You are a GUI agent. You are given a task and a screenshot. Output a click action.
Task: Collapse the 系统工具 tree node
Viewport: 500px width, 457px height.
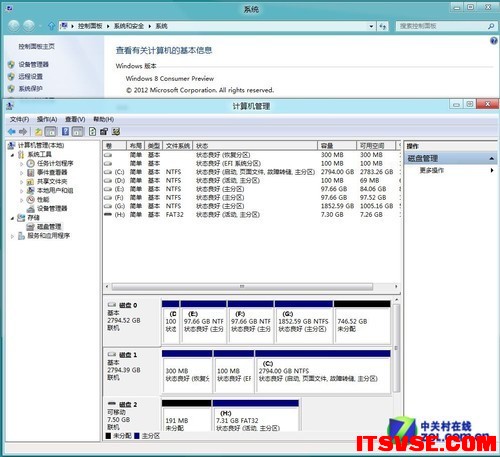(x=12, y=155)
